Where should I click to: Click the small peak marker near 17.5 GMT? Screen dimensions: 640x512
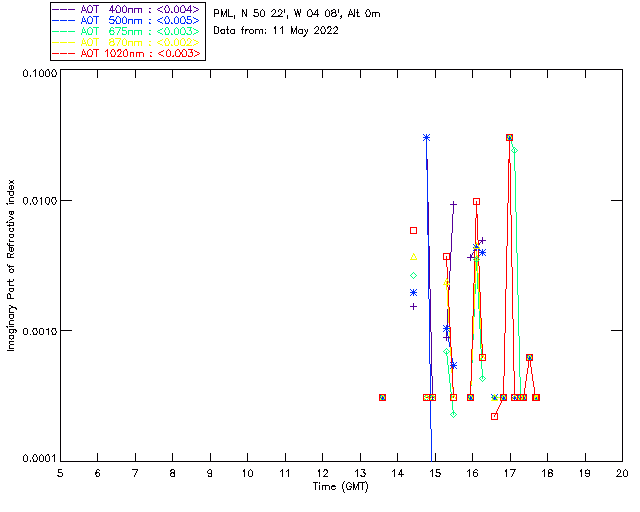click(x=529, y=358)
